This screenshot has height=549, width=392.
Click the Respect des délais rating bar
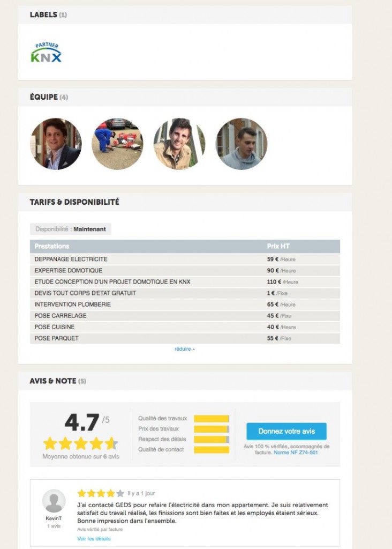212,440
